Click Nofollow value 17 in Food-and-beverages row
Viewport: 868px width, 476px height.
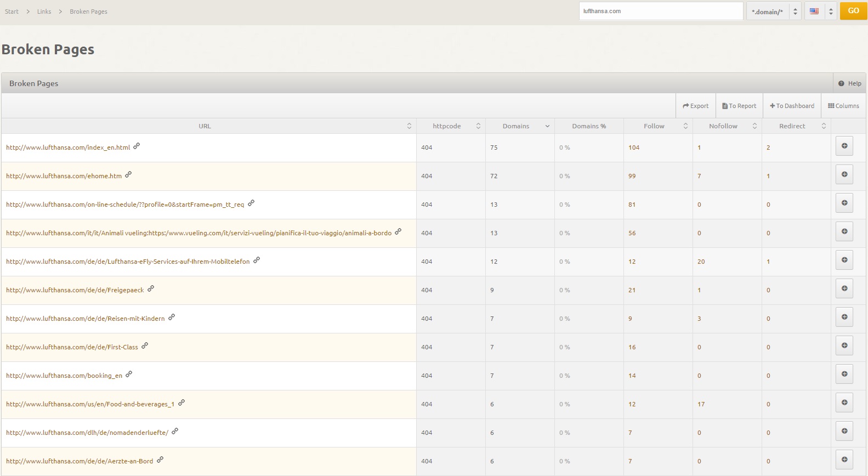pyautogui.click(x=701, y=404)
